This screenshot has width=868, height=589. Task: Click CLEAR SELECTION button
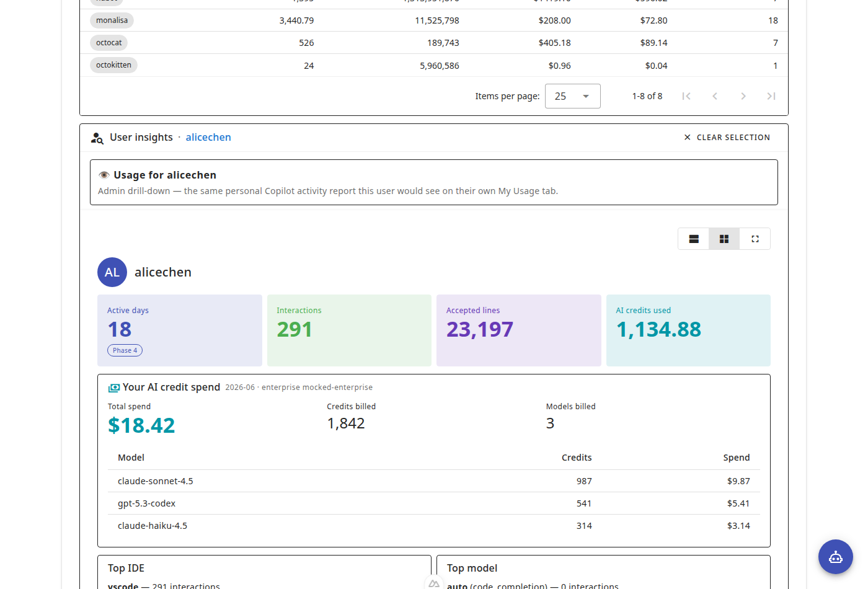click(x=727, y=138)
